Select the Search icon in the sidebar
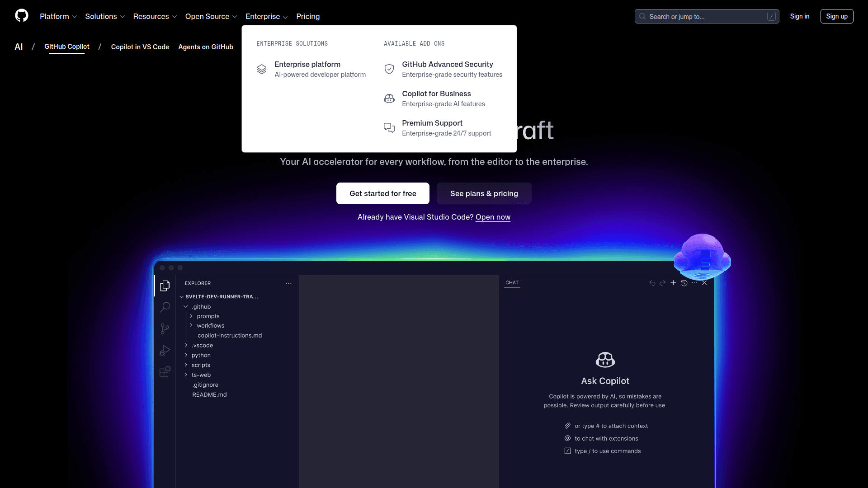 tap(165, 307)
